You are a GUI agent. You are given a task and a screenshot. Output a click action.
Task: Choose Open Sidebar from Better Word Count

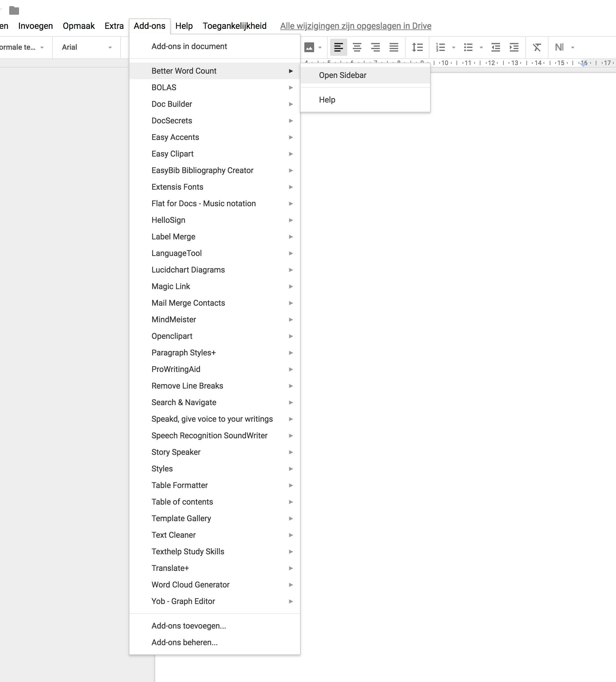pyautogui.click(x=342, y=75)
